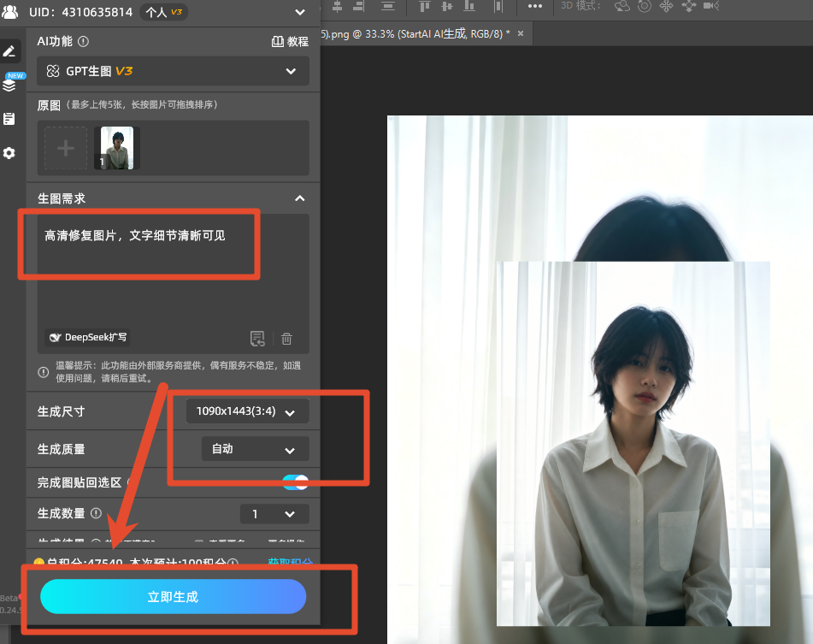Click the 原图 section label
Viewport: 813px width, 644px height.
(x=49, y=105)
